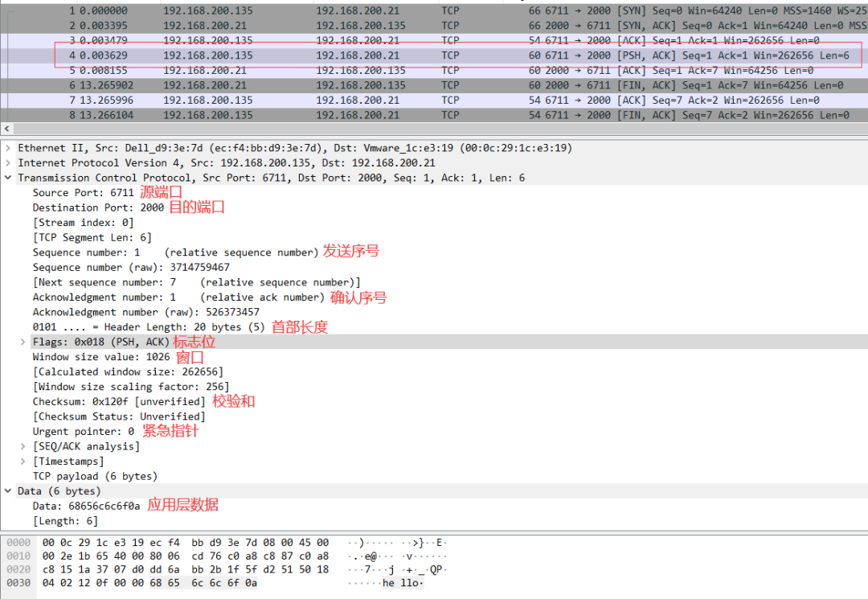868x599 pixels.
Task: Click the Source Port: 6711 field
Action: coord(83,193)
